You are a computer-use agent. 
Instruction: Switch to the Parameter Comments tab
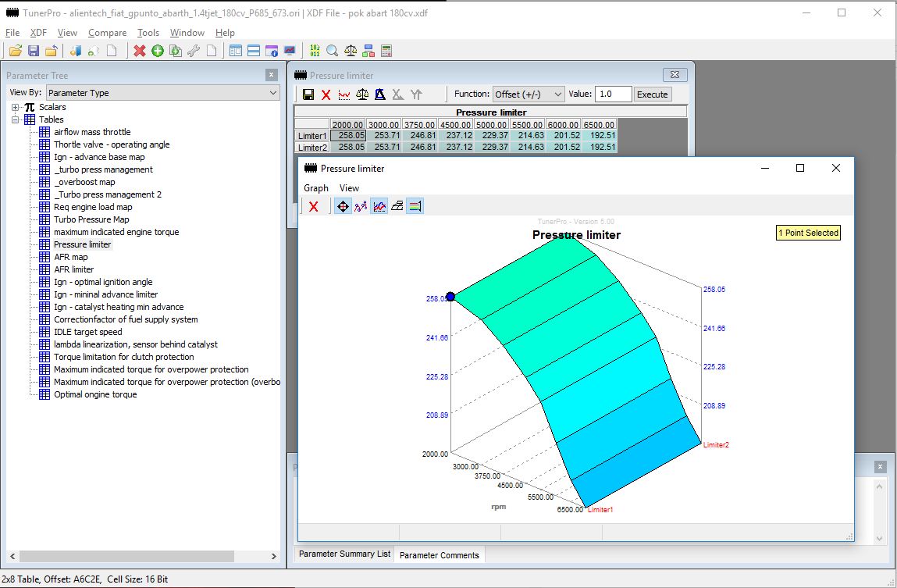pos(439,555)
